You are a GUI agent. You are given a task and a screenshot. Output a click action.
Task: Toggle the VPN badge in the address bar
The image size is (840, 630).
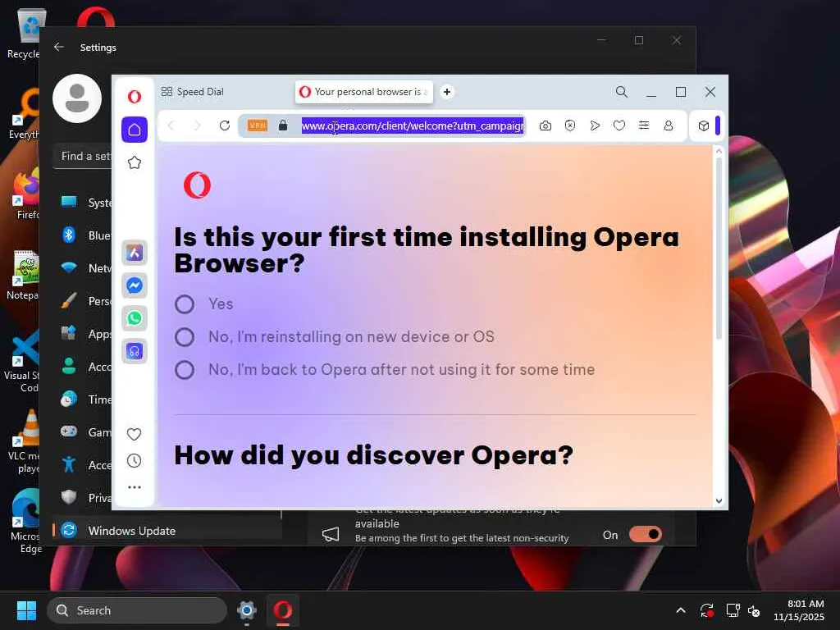(257, 126)
